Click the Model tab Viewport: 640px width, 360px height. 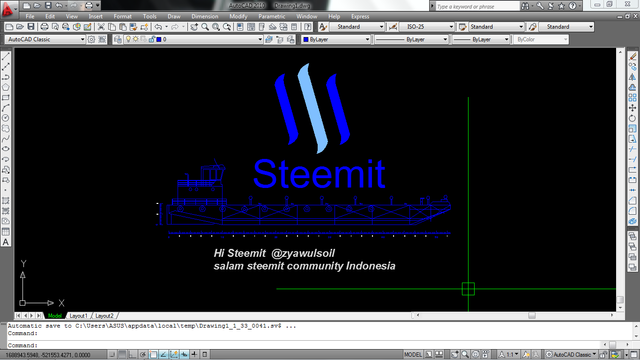pos(55,316)
